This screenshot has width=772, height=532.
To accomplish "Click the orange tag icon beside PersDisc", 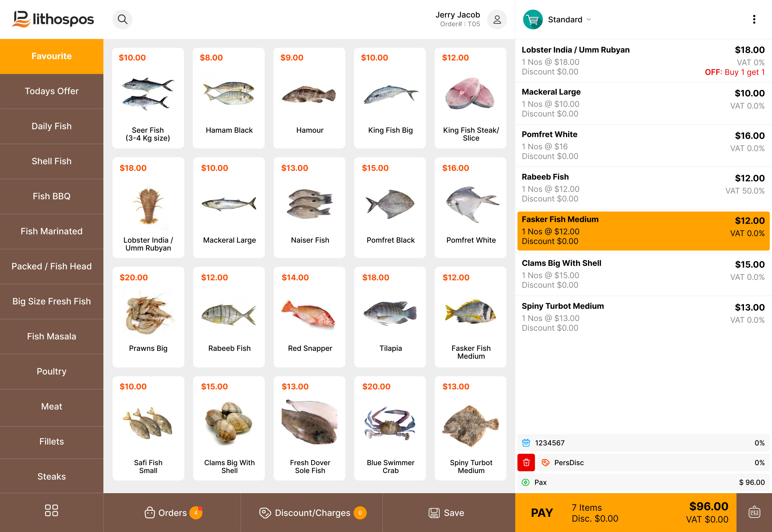I will click(546, 463).
